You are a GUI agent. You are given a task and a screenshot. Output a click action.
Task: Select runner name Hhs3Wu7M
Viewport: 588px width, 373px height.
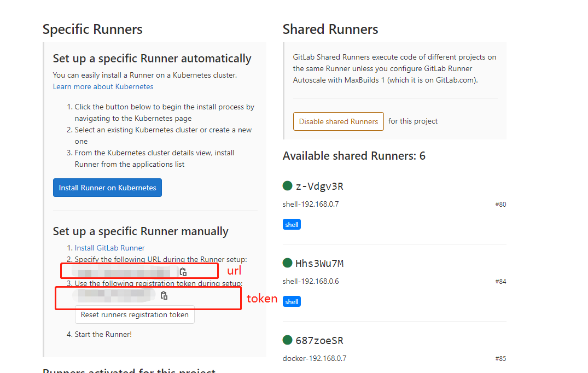pos(319,264)
